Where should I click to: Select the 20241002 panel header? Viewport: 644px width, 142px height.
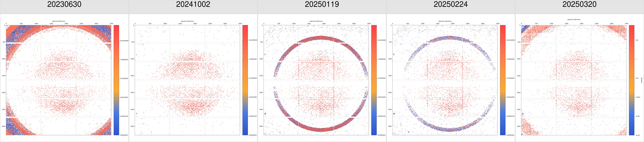coord(193,7)
